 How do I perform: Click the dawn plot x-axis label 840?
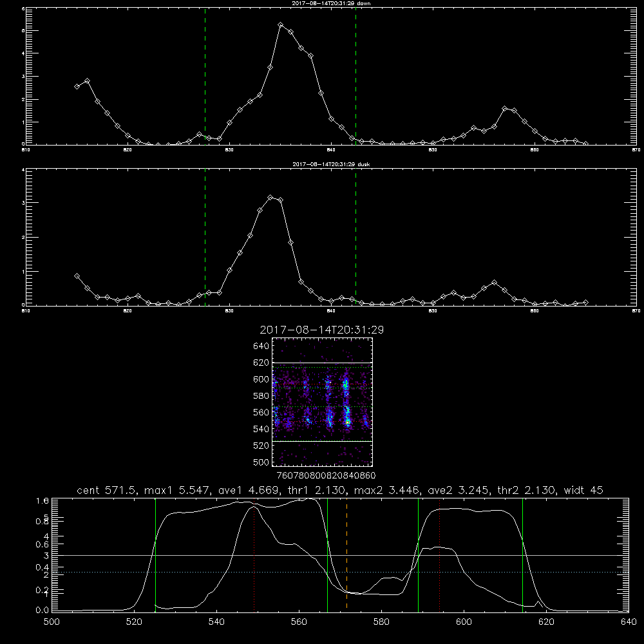pyautogui.click(x=332, y=150)
